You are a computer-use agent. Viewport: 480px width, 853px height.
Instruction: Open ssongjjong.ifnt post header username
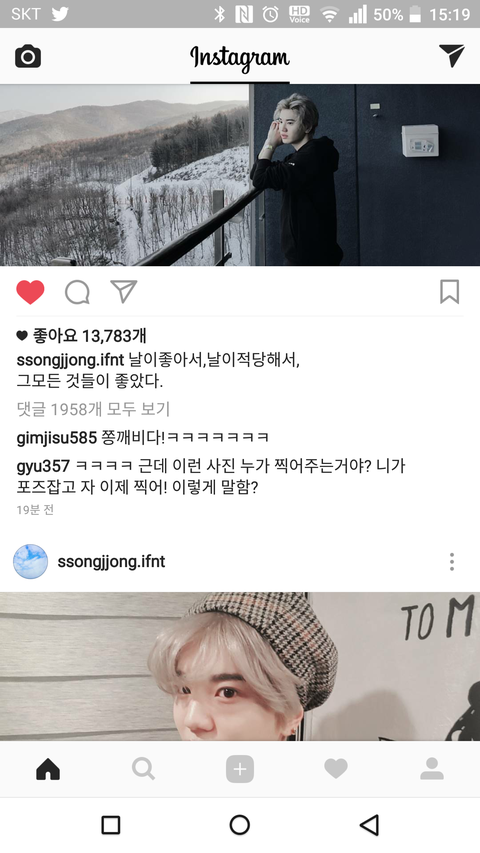111,561
